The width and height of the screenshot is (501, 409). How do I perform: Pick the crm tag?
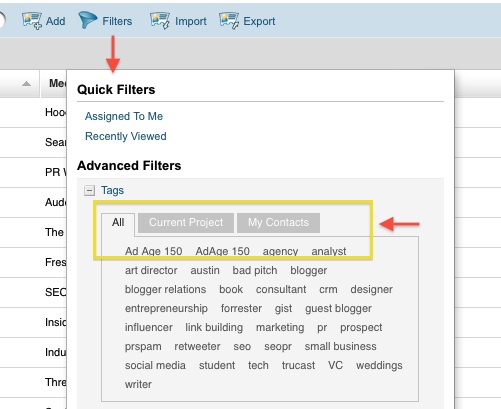coord(328,289)
